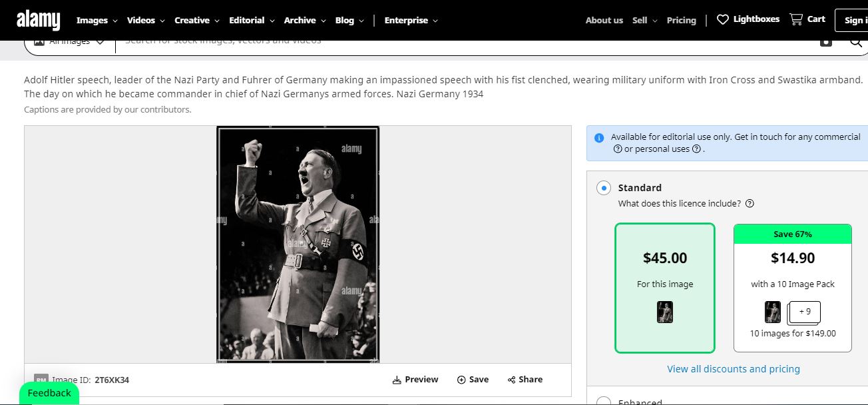This screenshot has width=868, height=405.
Task: Expand the Enterprise dropdown menu
Action: click(411, 20)
